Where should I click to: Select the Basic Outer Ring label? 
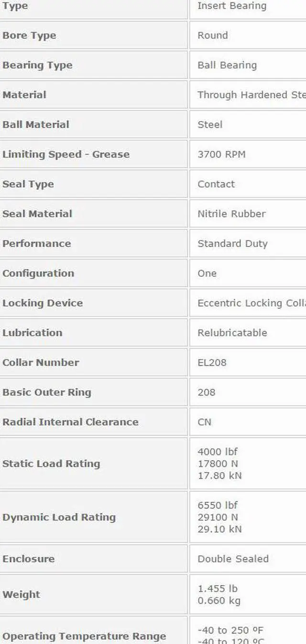pyautogui.click(x=47, y=392)
